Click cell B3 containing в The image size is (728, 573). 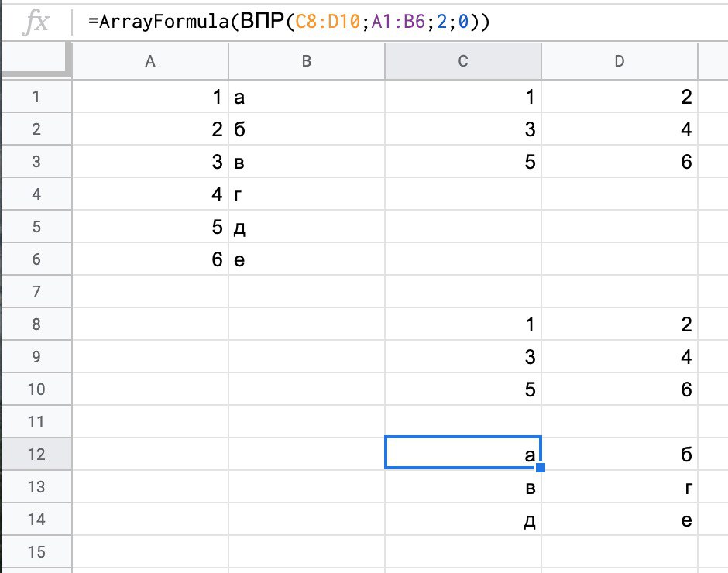[x=307, y=161]
